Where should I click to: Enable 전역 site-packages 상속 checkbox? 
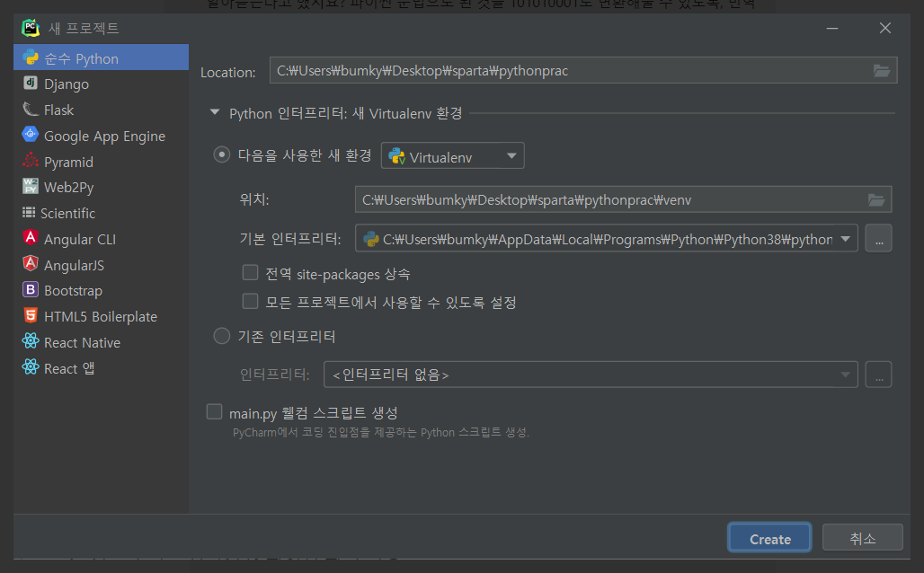(251, 273)
